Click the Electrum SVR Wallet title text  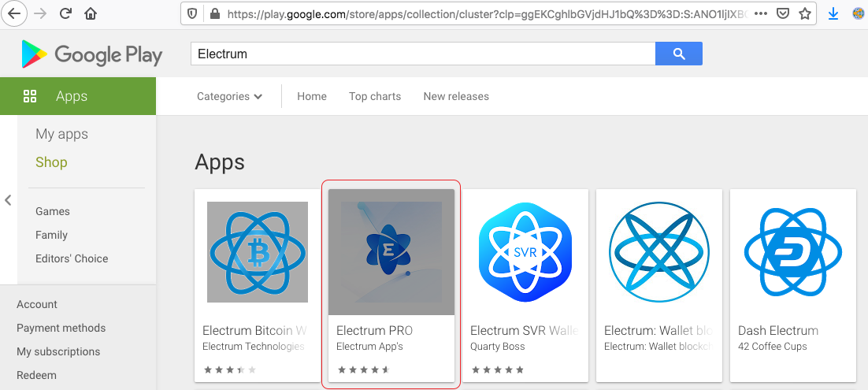pyautogui.click(x=525, y=331)
